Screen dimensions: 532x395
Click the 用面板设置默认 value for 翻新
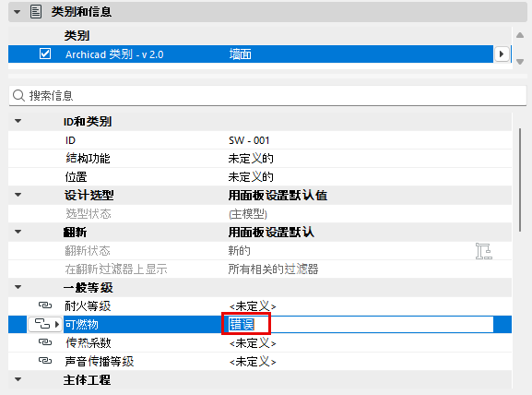pos(271,233)
